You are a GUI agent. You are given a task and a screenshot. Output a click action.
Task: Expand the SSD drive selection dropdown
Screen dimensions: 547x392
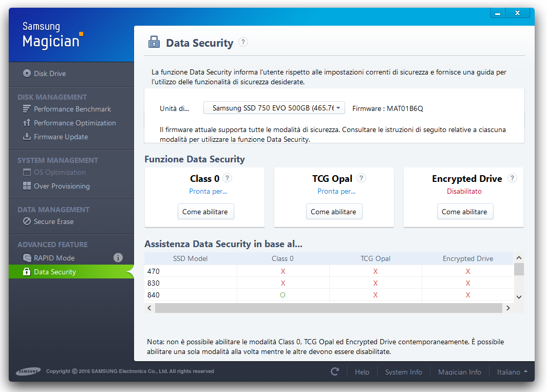tap(274, 108)
